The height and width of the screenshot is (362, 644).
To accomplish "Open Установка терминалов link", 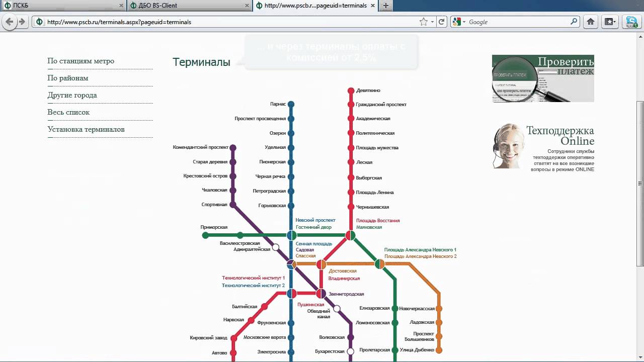I will pos(86,129).
